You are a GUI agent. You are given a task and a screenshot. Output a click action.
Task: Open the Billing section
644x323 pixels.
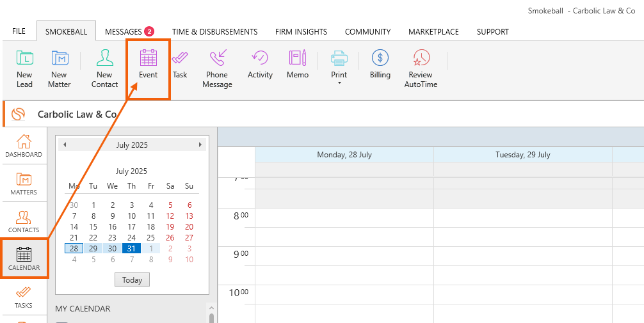coord(380,64)
